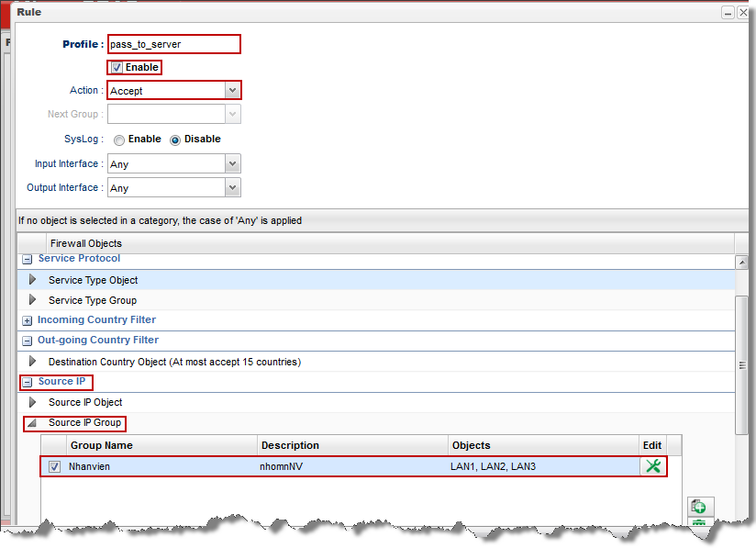Expand the Destination Country Object row
Image resolution: width=756 pixels, height=548 pixels.
coord(33,362)
